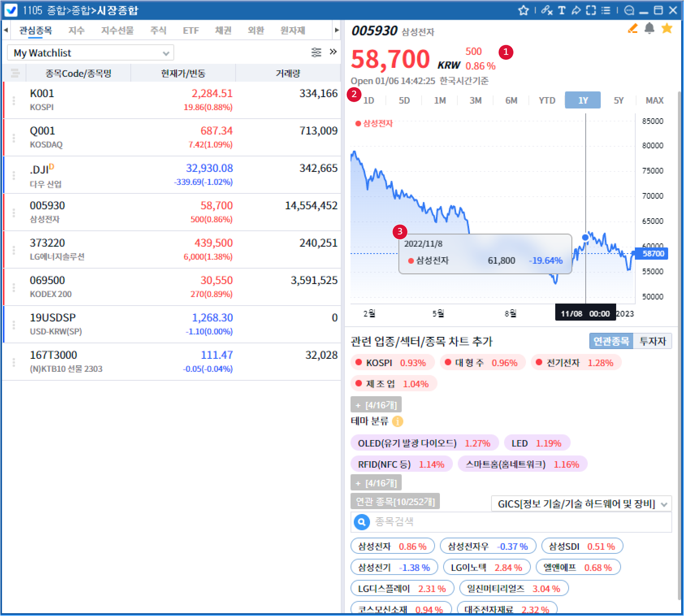Click the share arrow icon in title bar

click(x=576, y=10)
